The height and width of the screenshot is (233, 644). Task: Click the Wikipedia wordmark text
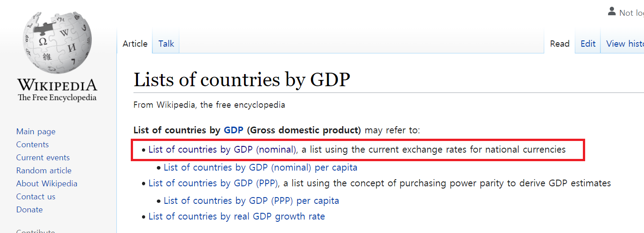tap(57, 86)
